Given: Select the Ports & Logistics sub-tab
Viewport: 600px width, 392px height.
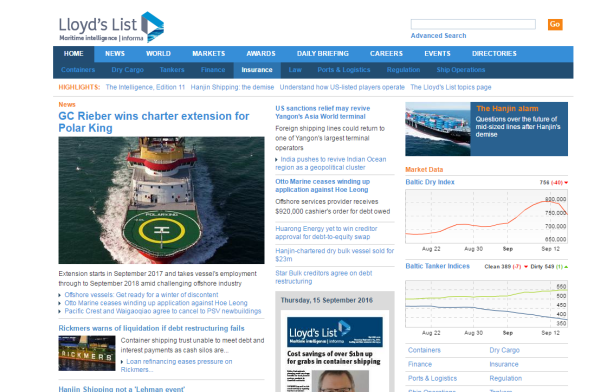Looking at the screenshot, I should (344, 70).
